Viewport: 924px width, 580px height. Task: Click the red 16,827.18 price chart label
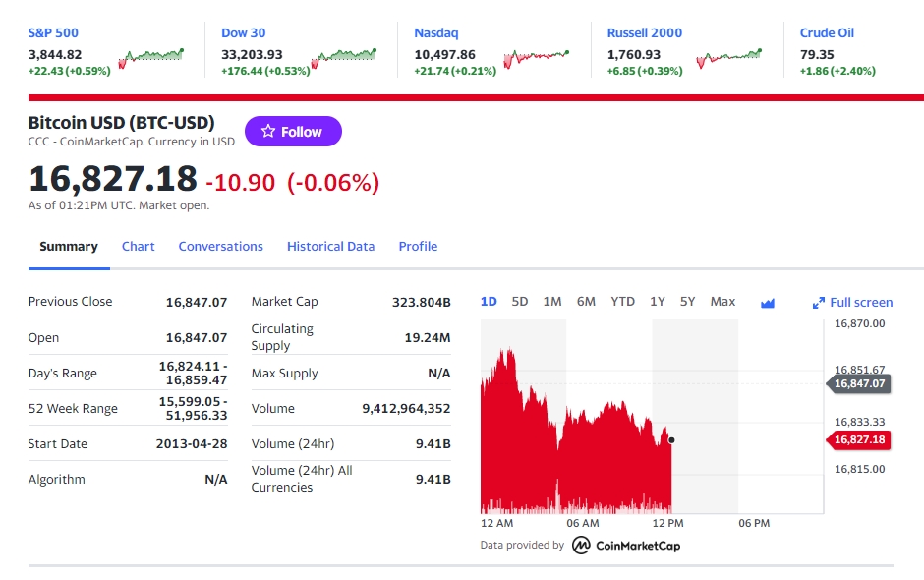point(859,439)
